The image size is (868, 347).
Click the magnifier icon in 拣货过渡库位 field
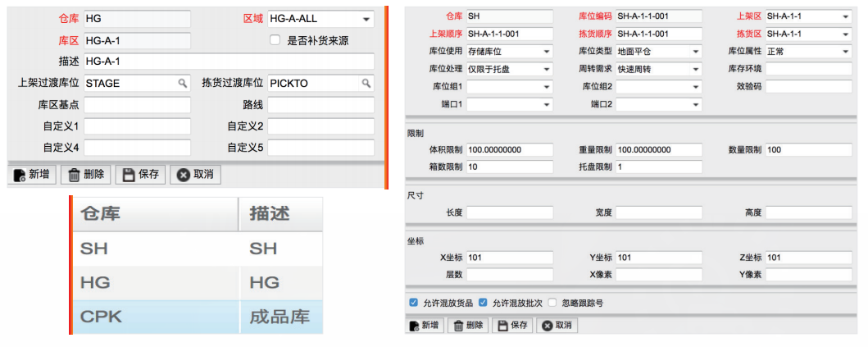(366, 84)
